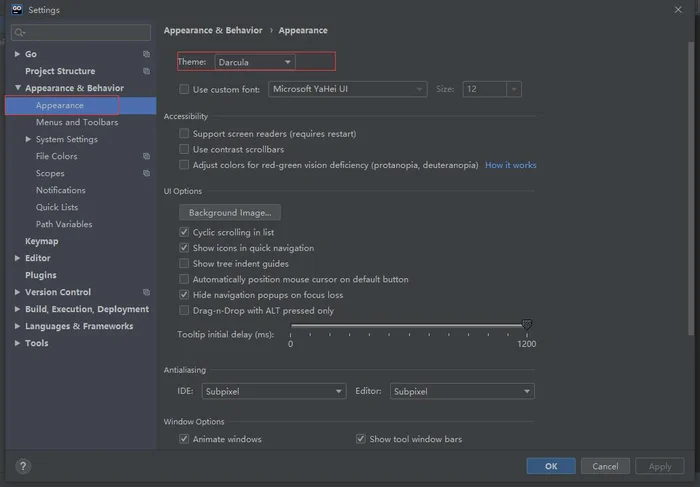Open the Microsoft YaHei UI font dropdown

(347, 89)
